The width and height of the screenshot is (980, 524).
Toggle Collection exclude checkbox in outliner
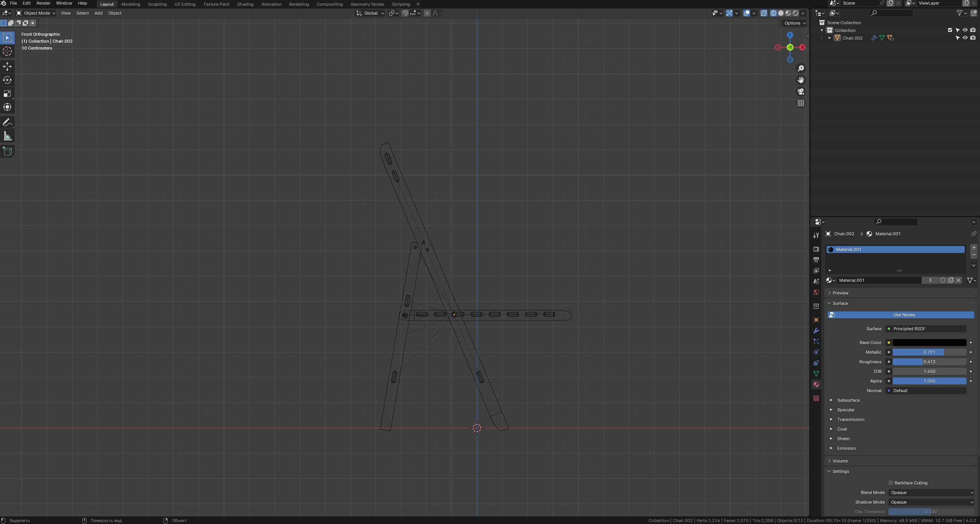point(950,30)
